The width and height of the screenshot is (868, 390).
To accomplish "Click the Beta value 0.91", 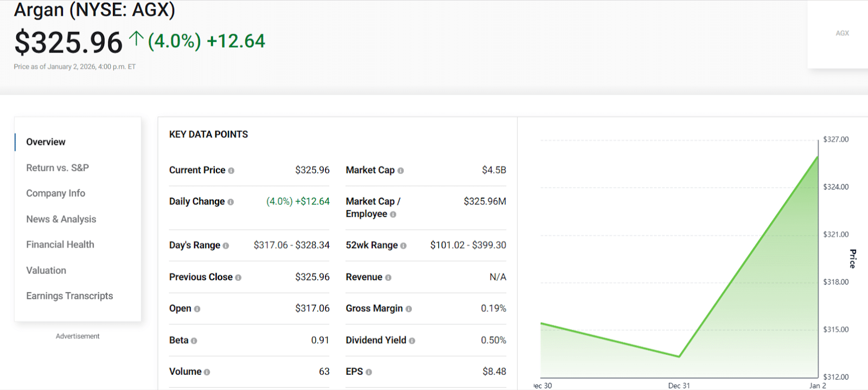I will (x=320, y=340).
